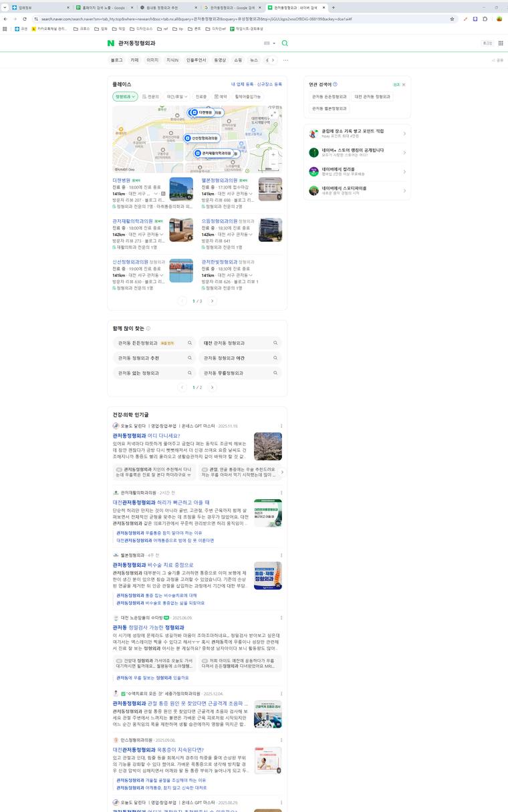Open the 웰본정형외과의원 place listing

pos(220,180)
